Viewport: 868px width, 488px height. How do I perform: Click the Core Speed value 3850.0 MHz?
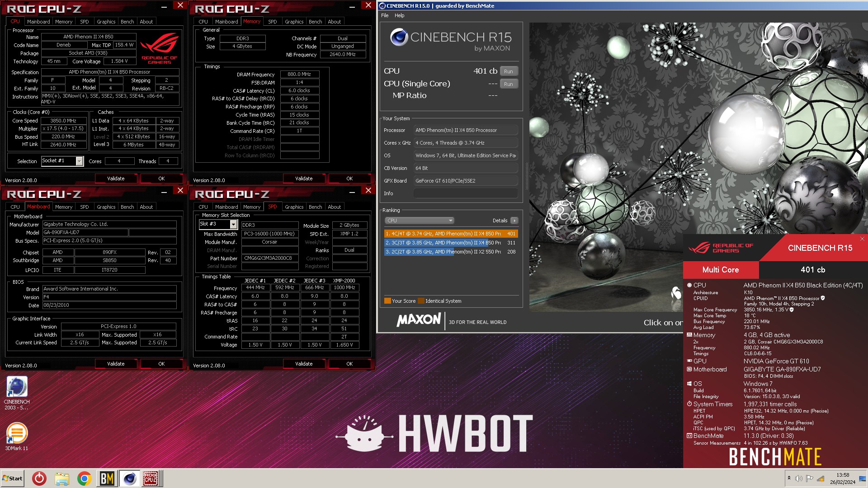(63, 121)
